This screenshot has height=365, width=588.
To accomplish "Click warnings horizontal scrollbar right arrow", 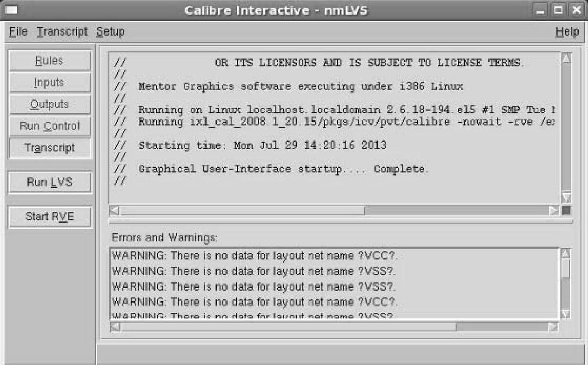I will (x=553, y=327).
